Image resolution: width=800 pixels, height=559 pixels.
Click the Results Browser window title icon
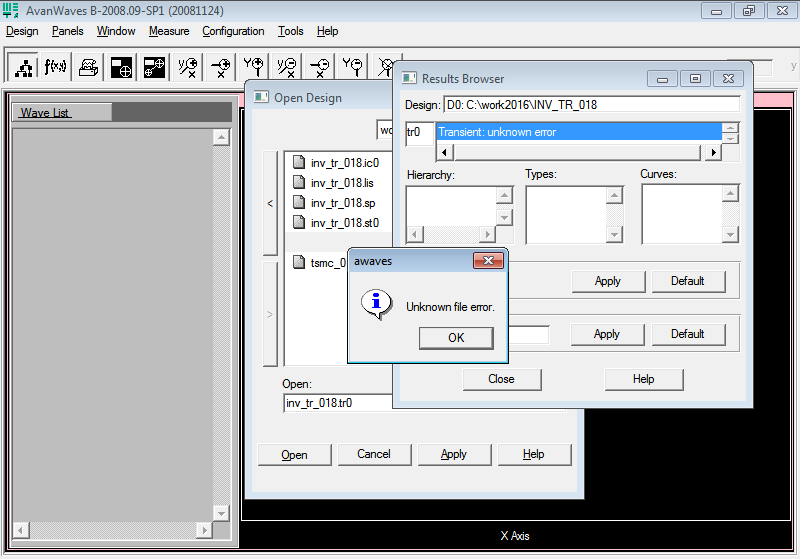click(409, 78)
